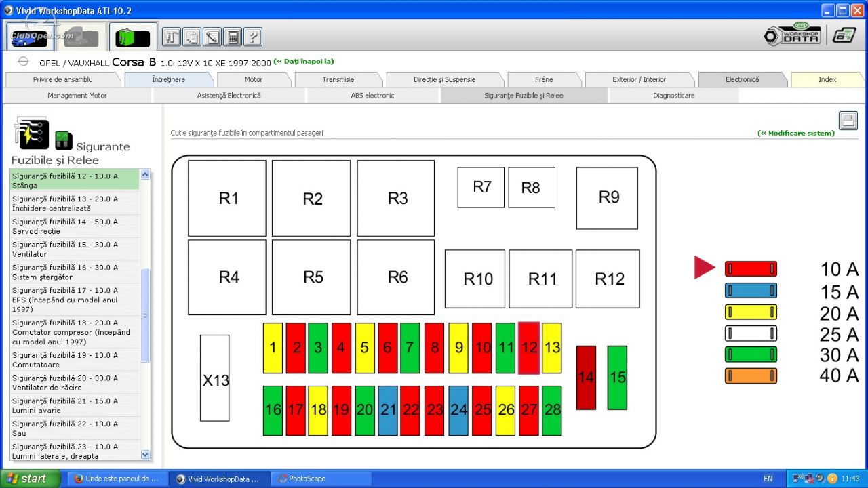This screenshot has width=868, height=488.
Task: Open the 'Întreținere' tab
Action: [x=168, y=80]
